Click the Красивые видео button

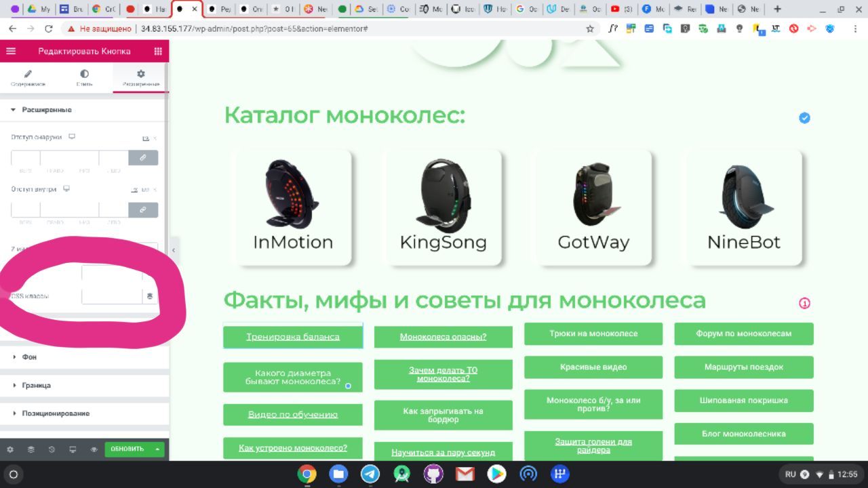pyautogui.click(x=593, y=367)
